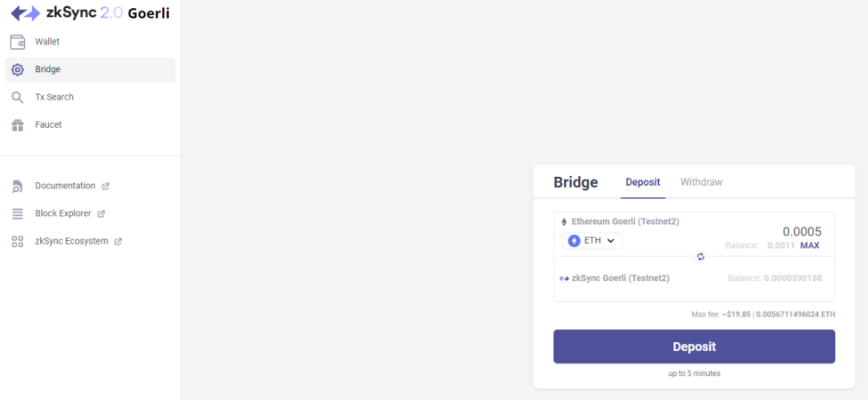Click MAX to use full balance

click(x=809, y=246)
